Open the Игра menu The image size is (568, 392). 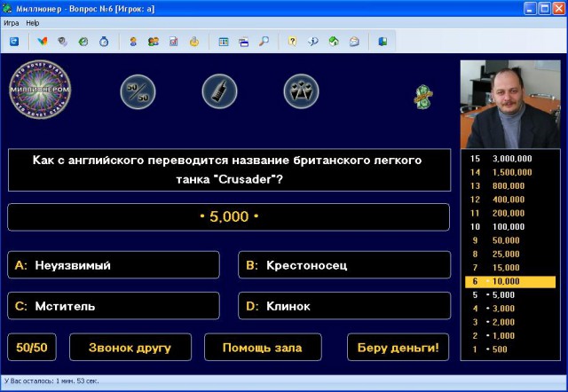pyautogui.click(x=12, y=23)
